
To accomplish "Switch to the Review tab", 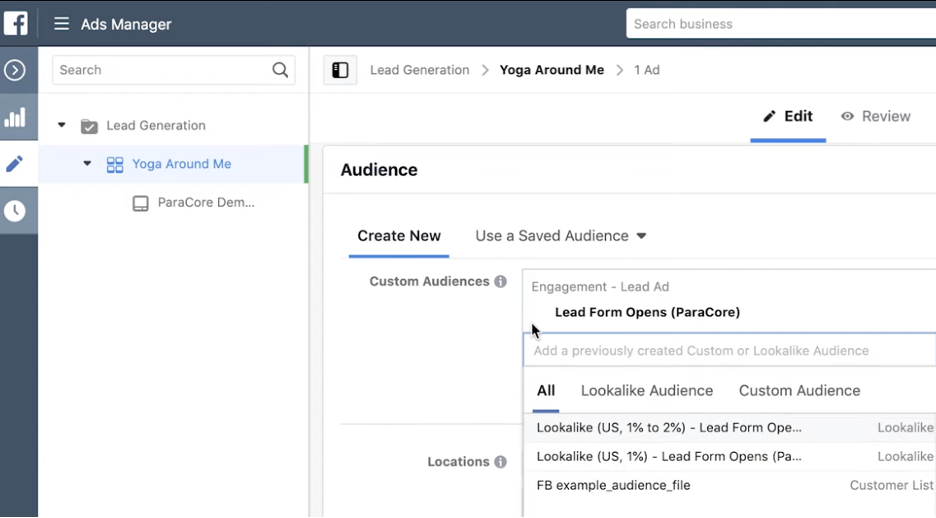I will [875, 116].
